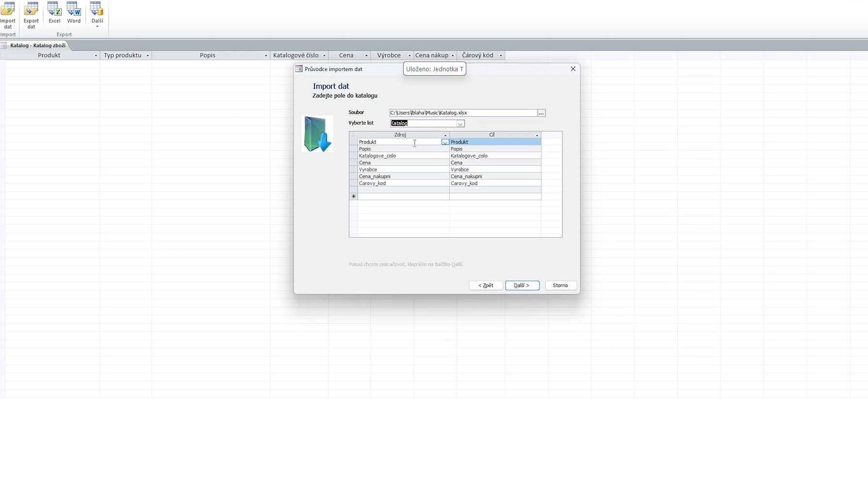This screenshot has height=491, width=868.
Task: Click the browse button next to file path
Action: tap(541, 113)
